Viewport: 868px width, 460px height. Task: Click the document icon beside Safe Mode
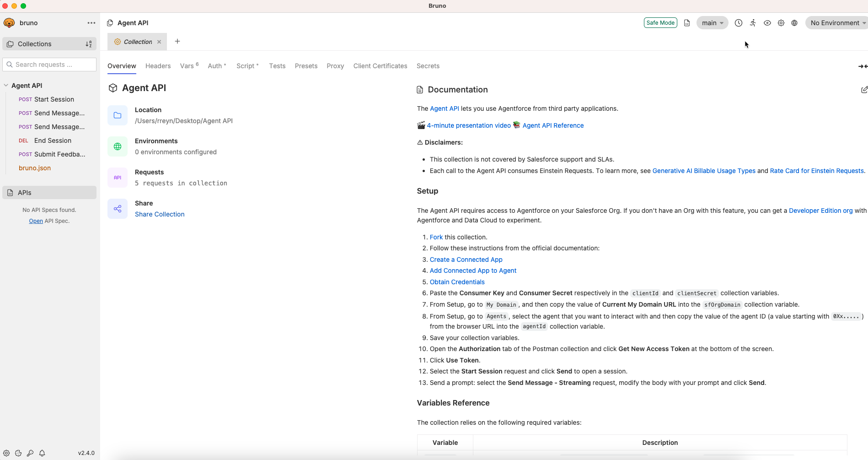pyautogui.click(x=687, y=23)
